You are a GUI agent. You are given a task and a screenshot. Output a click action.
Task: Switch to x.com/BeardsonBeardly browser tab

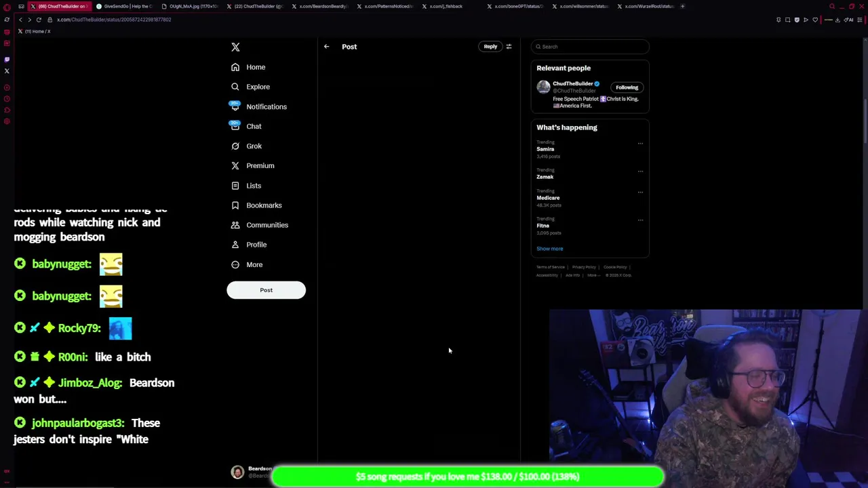[x=319, y=6]
